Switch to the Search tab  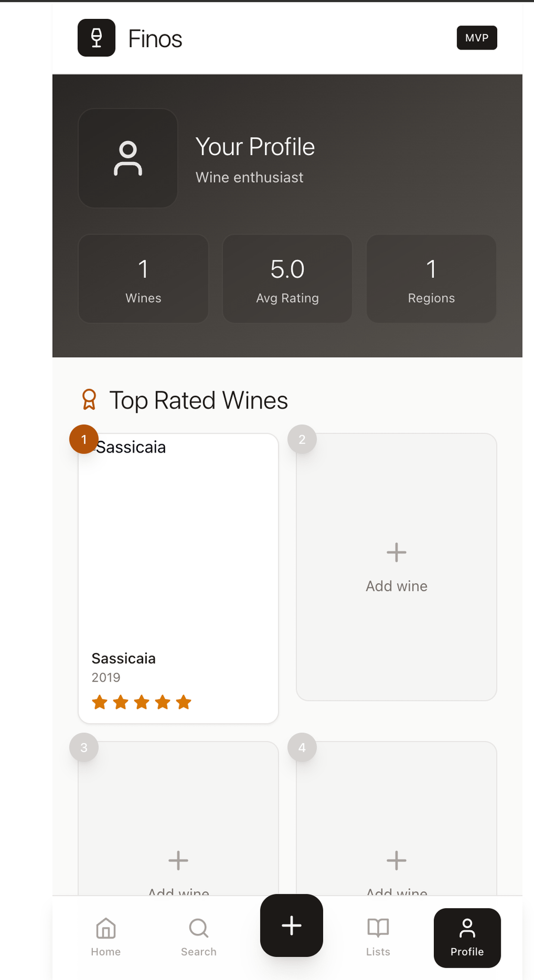(x=199, y=937)
